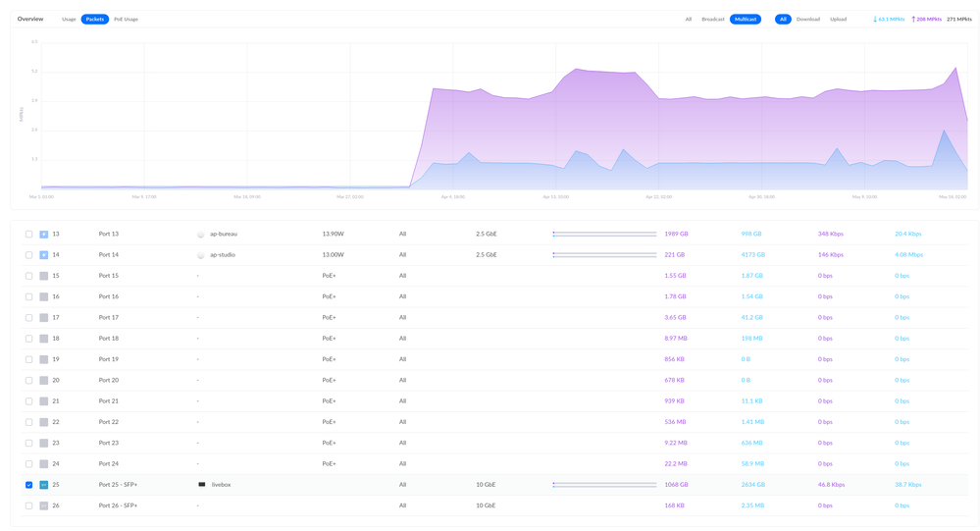The width and height of the screenshot is (980, 531).
Task: Select the port 20 row checkbox
Action: (29, 381)
